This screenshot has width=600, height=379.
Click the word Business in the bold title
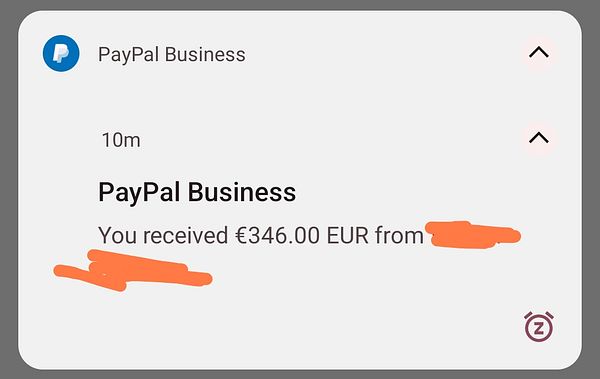pos(242,192)
